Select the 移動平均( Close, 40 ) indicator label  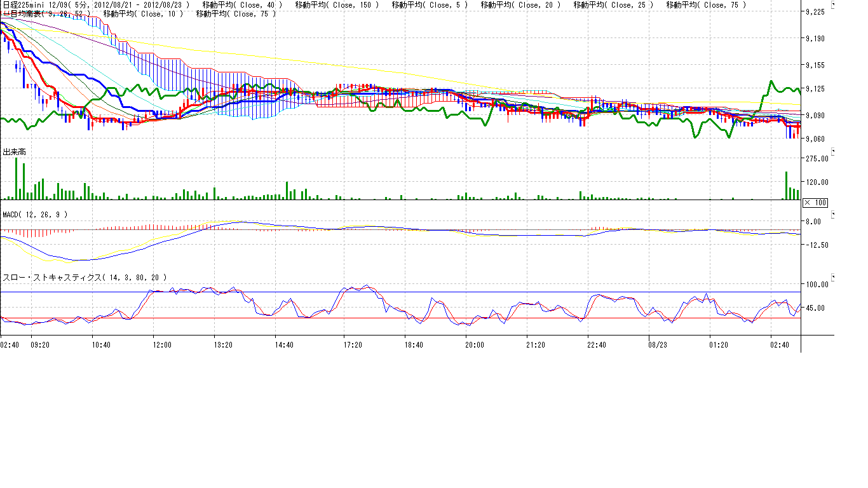tap(242, 5)
